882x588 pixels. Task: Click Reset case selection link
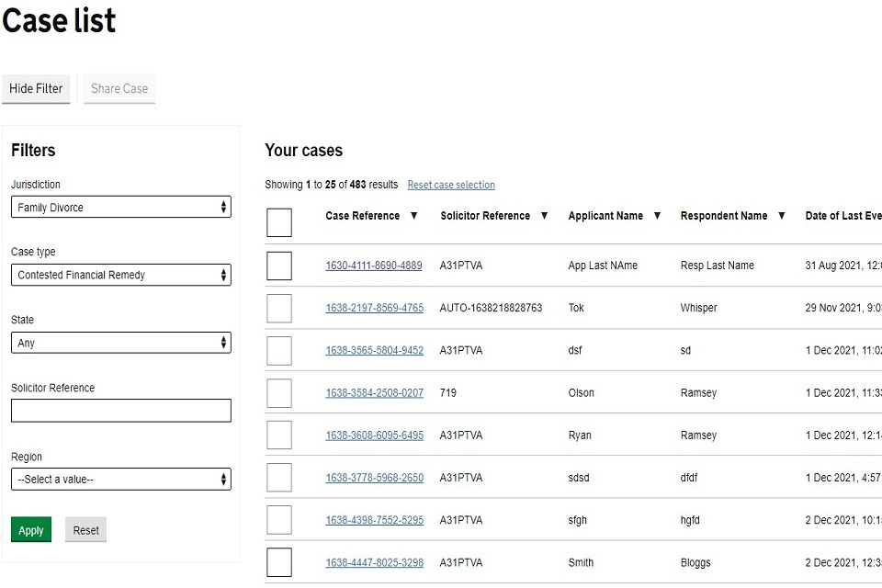point(451,185)
